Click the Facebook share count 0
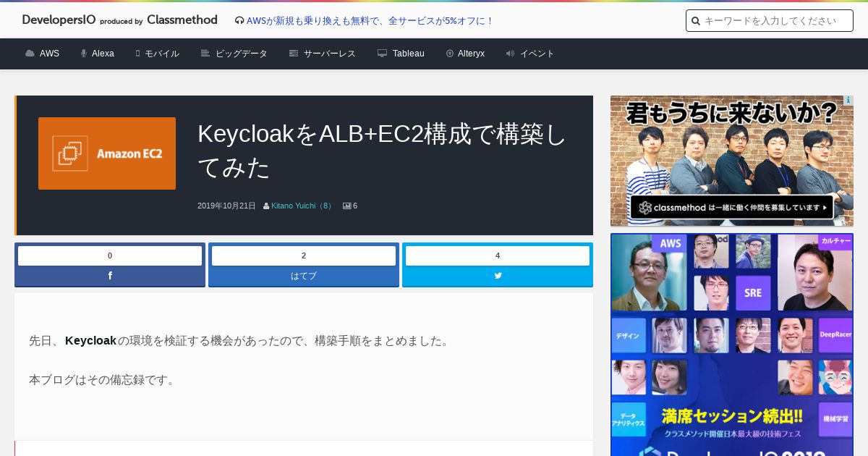Viewport: 868px width, 456px height. coord(110,256)
